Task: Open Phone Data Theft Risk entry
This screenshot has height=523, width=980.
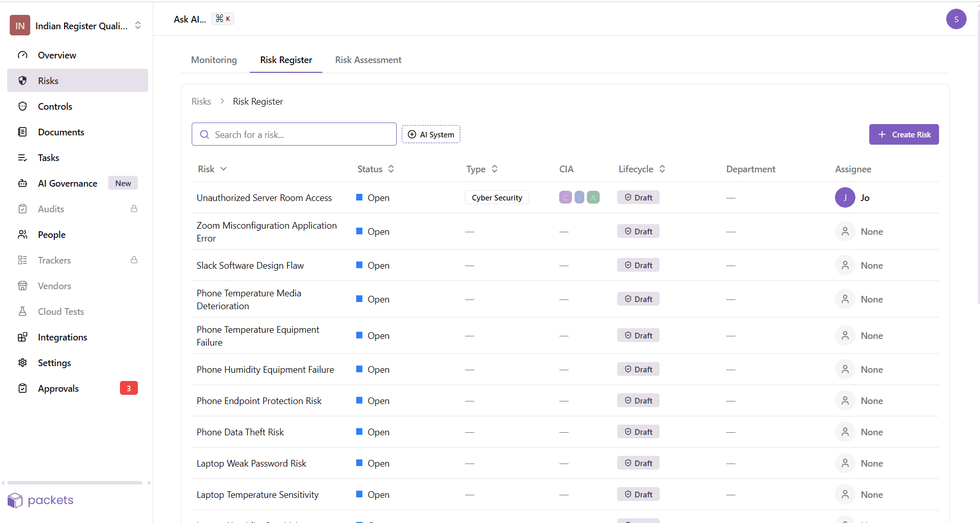Action: [x=240, y=432]
